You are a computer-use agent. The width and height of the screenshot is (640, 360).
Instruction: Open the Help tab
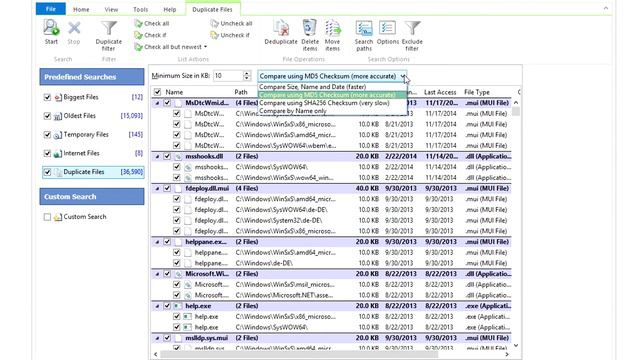point(170,9)
